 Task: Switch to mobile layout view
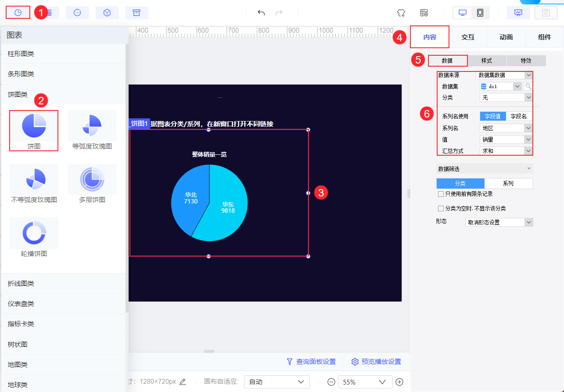(x=480, y=13)
